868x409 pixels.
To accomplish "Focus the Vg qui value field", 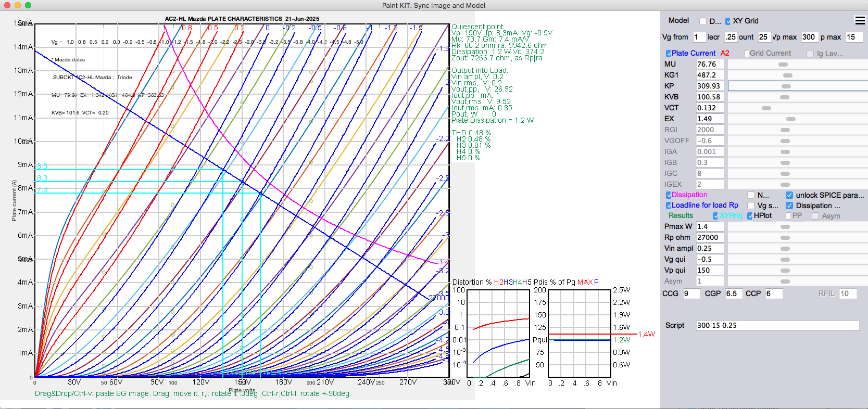I will (710, 260).
